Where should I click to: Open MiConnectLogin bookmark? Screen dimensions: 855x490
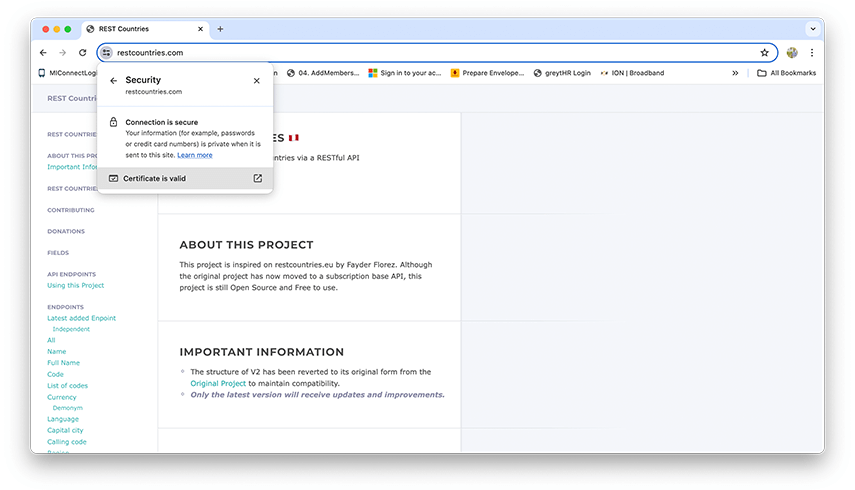coord(68,73)
